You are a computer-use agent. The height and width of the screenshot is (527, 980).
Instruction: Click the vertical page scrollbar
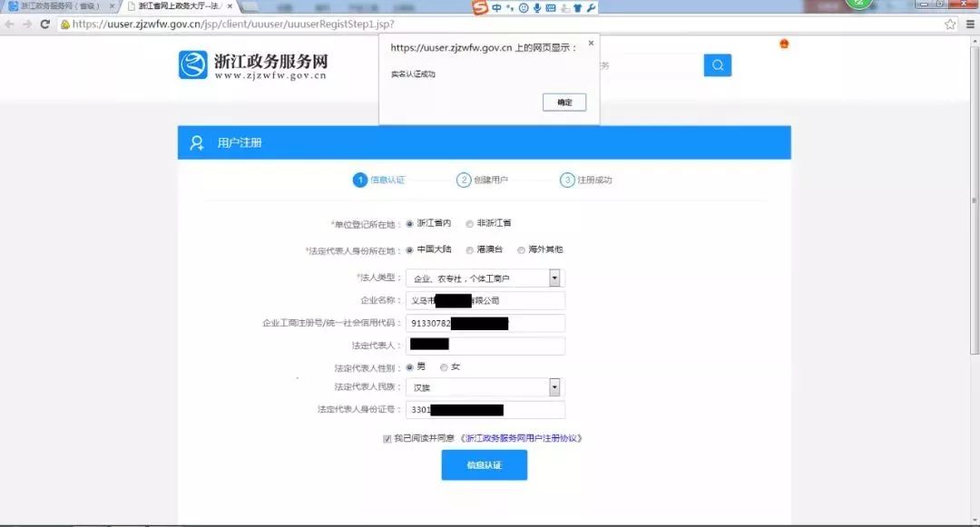point(975,200)
